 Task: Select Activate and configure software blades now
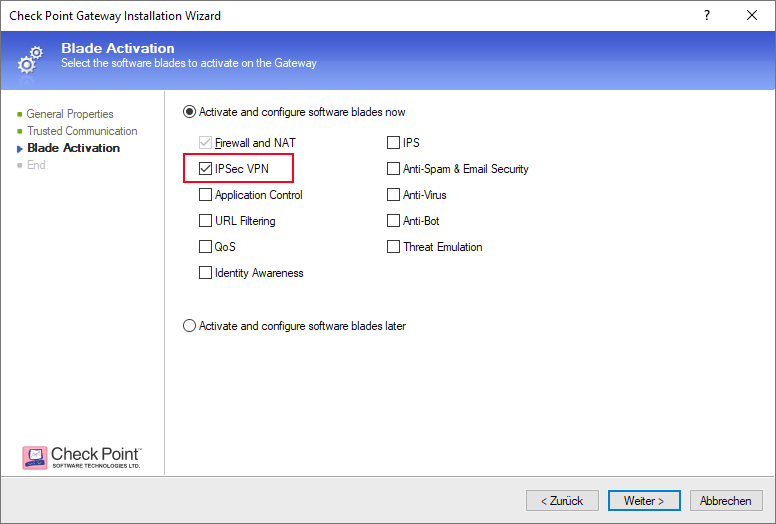pyautogui.click(x=190, y=112)
